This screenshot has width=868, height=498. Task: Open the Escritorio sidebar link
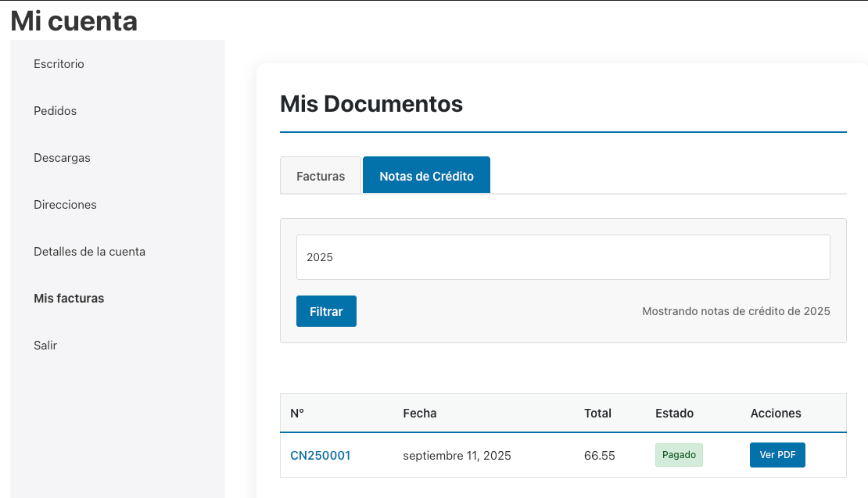pyautogui.click(x=59, y=64)
